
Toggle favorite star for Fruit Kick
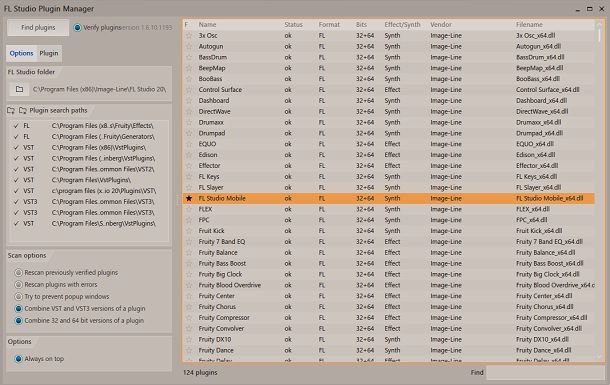point(189,231)
